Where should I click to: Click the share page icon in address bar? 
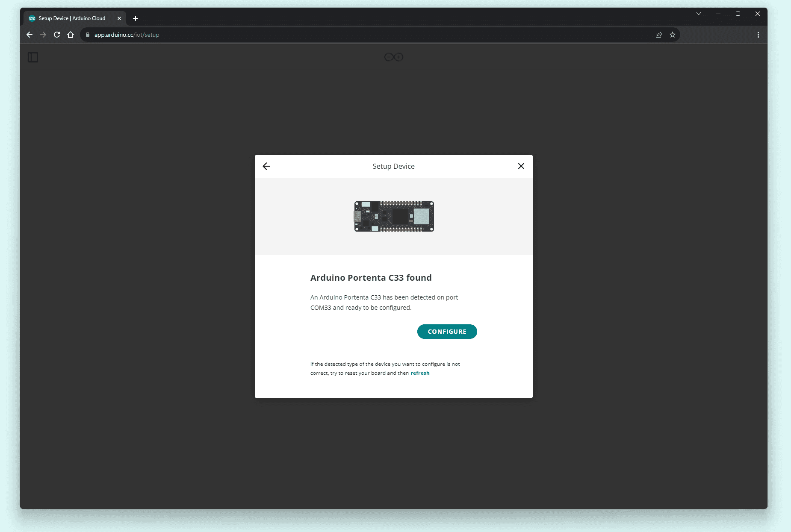659,35
